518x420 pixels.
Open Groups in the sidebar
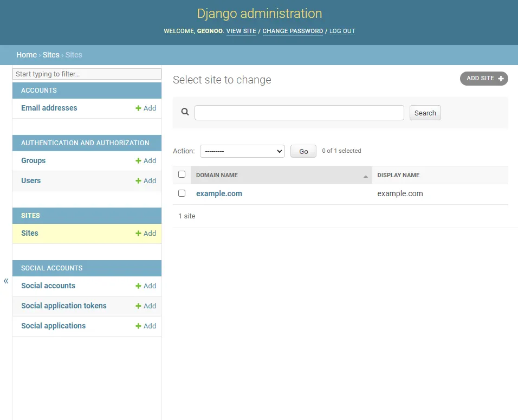point(34,160)
